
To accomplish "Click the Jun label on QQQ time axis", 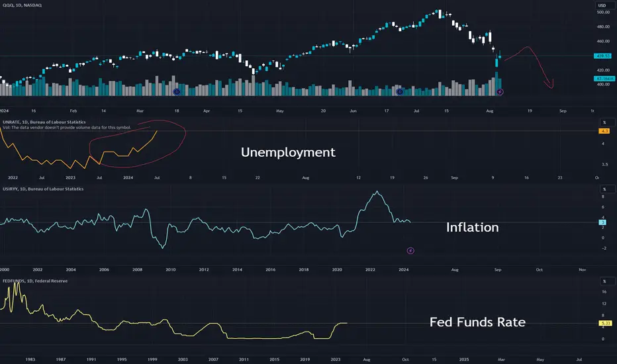I will tap(354, 111).
